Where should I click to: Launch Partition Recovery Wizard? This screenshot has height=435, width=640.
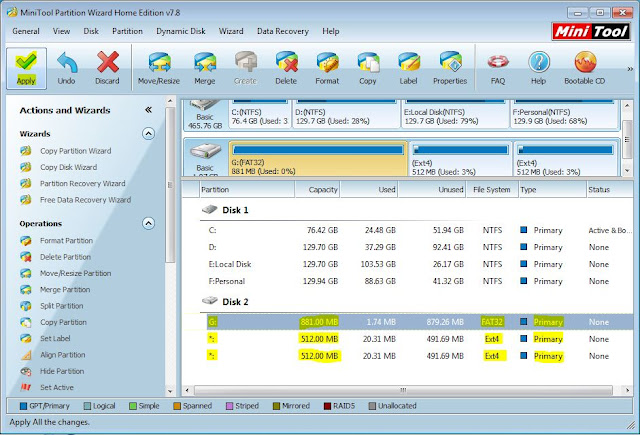tap(82, 184)
